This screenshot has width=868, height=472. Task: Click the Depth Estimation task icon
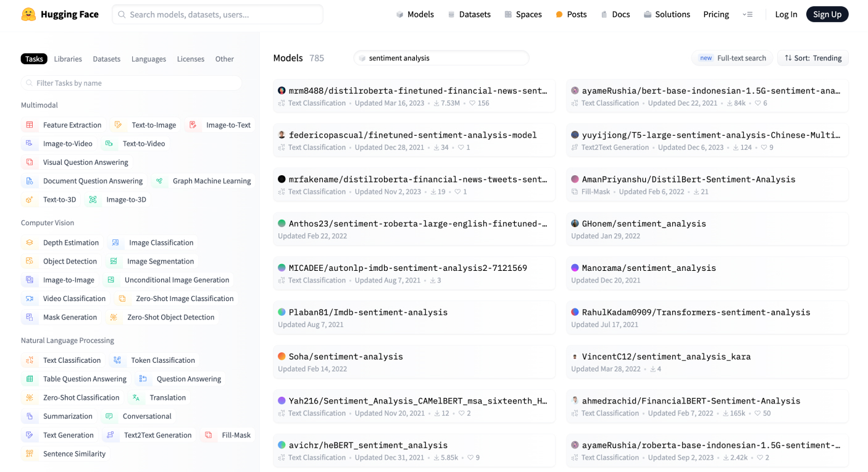click(x=30, y=243)
